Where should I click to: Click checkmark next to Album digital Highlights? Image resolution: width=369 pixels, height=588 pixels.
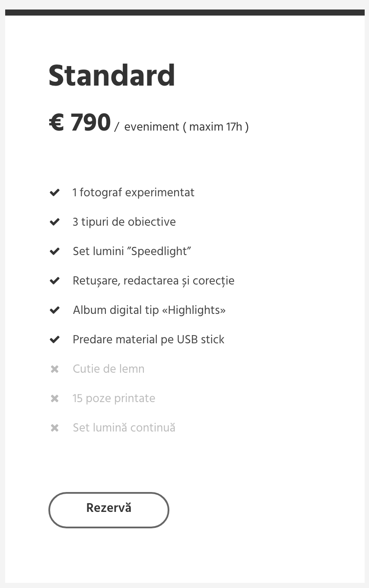point(54,310)
